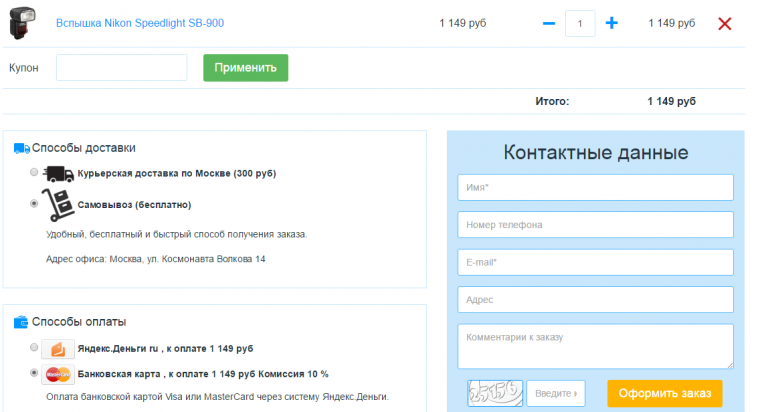Click the courier delivery truck icon
Viewport: 760px width, 412px height.
pos(59,174)
